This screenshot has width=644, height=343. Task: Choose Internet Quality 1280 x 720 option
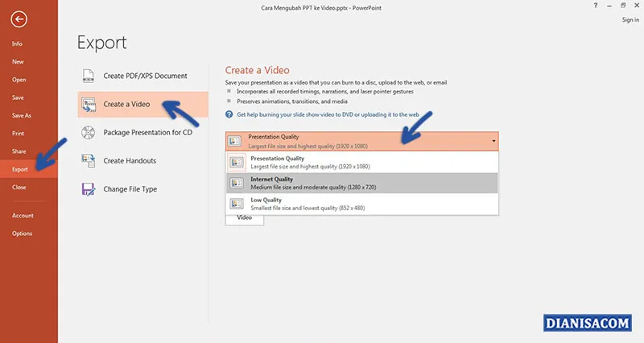361,183
